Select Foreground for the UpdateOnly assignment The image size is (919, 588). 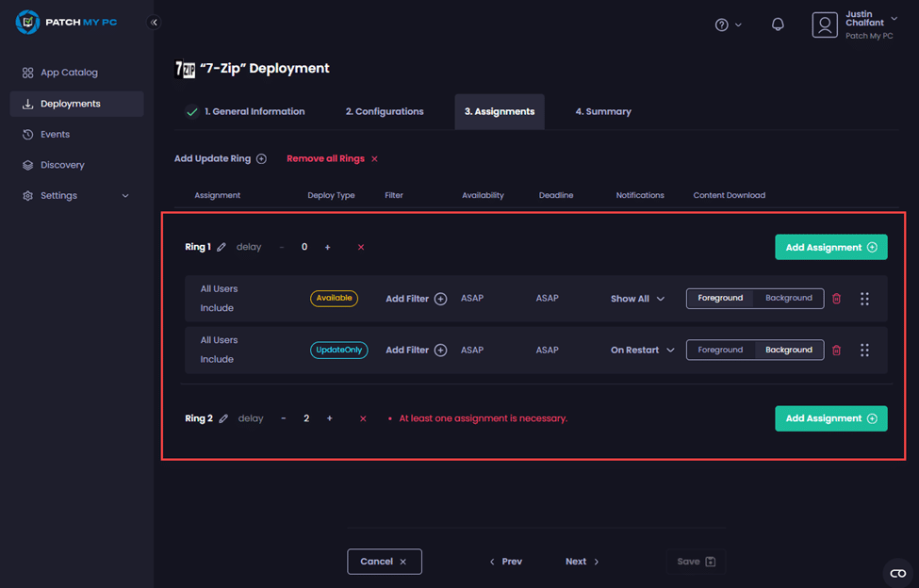click(x=720, y=350)
